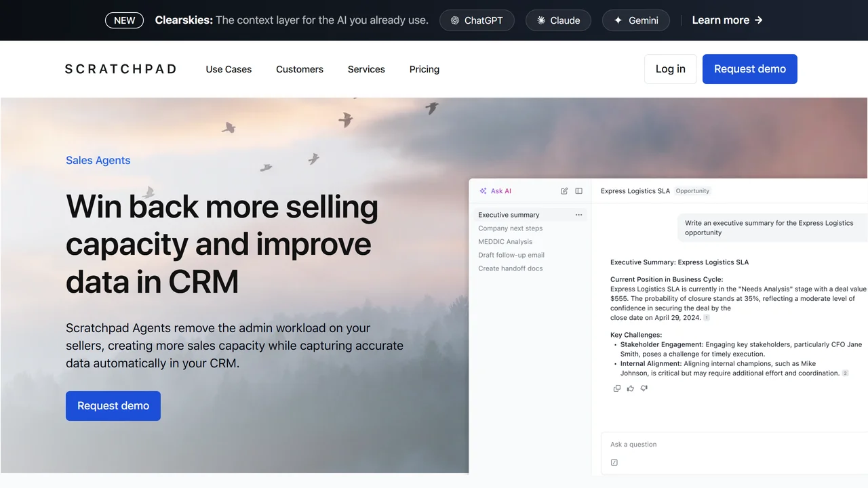Viewport: 868px width, 488px height.
Task: Select Draft follow-up email in the sidebar
Action: point(511,255)
